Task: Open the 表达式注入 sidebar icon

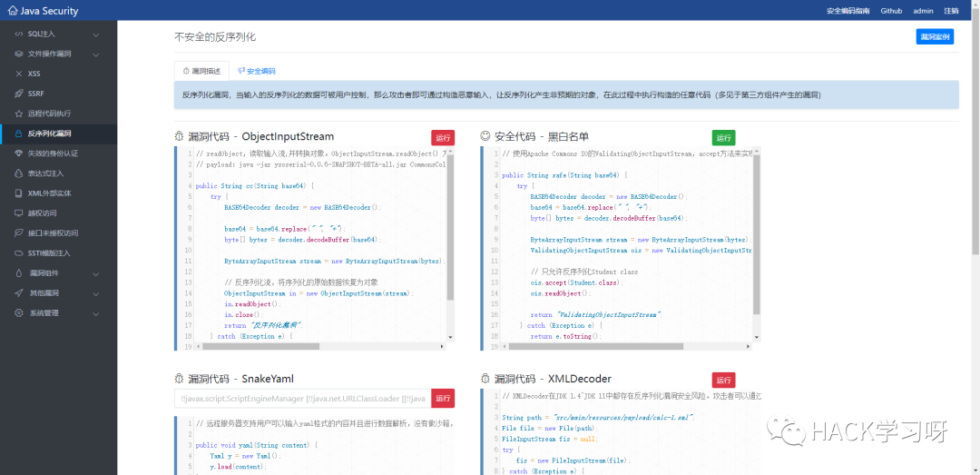Action: click(19, 173)
